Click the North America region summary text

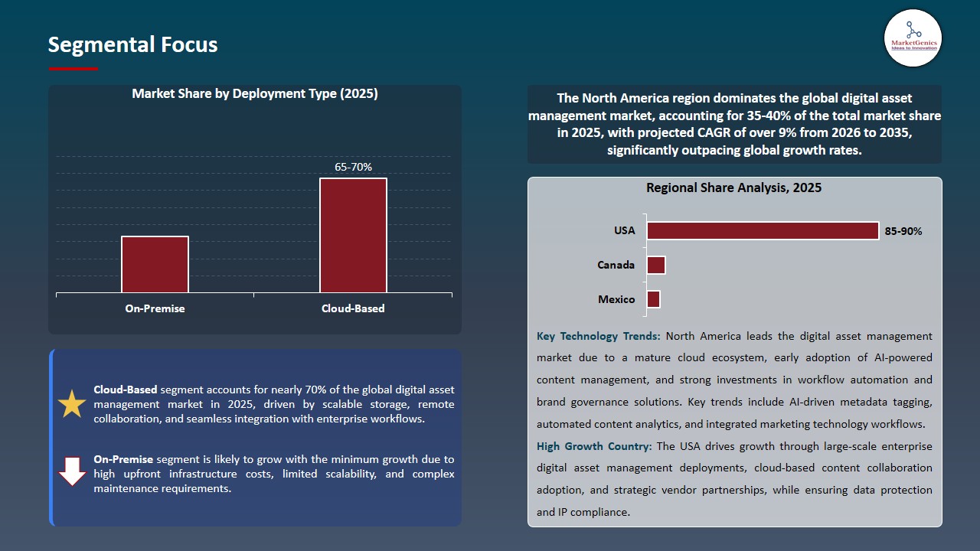click(734, 124)
